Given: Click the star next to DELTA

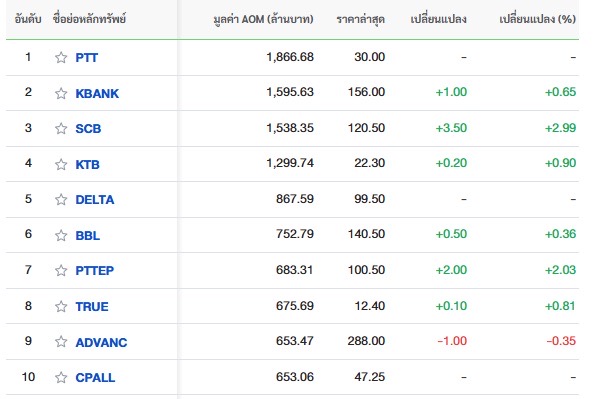Looking at the screenshot, I should 61,199.
